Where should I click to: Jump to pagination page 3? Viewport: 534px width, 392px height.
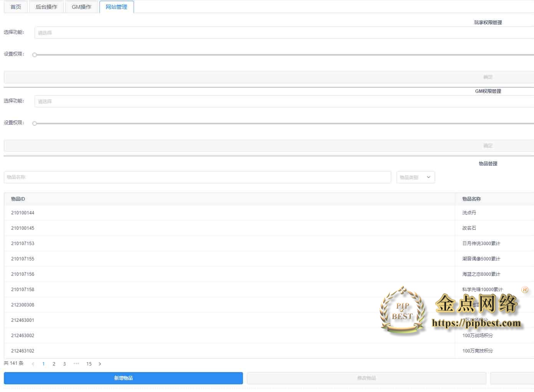(64, 364)
